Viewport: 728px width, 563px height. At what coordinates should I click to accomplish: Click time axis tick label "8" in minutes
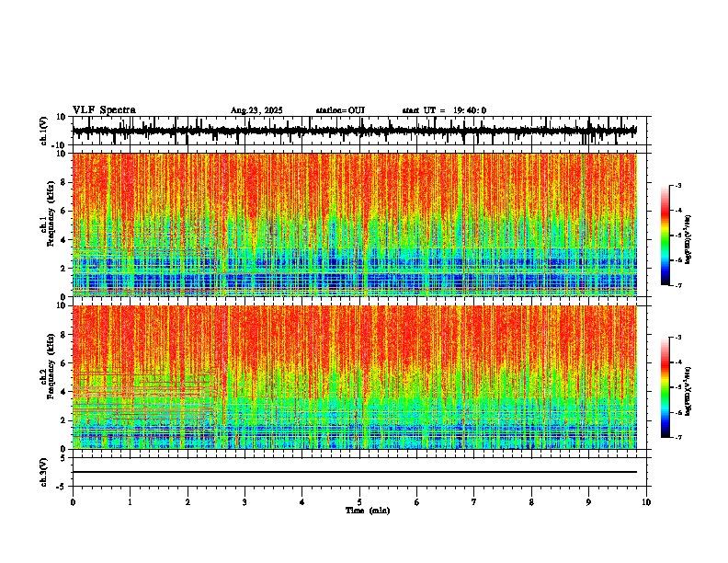(531, 502)
